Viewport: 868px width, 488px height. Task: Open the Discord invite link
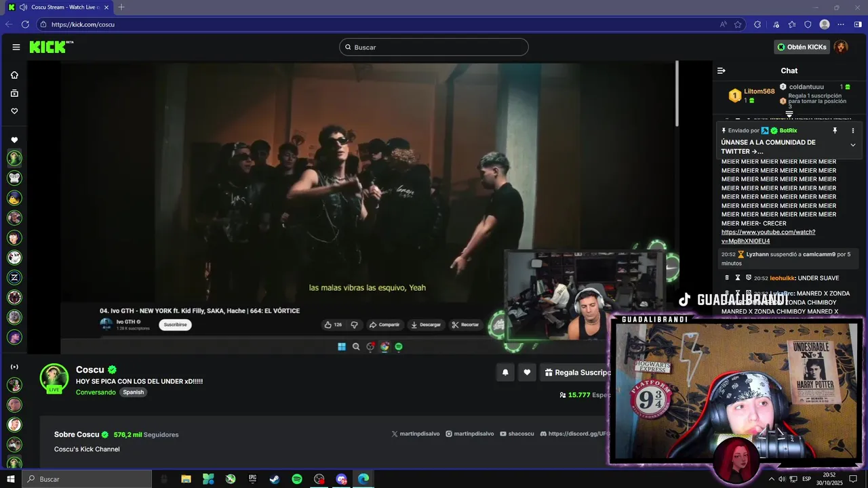point(575,434)
